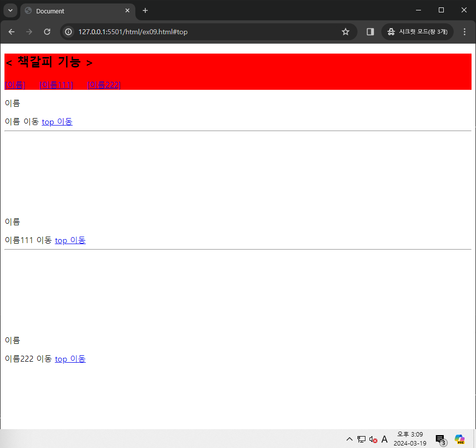The height and width of the screenshot is (448, 476).
Task: Select the Document tab
Action: pos(78,11)
